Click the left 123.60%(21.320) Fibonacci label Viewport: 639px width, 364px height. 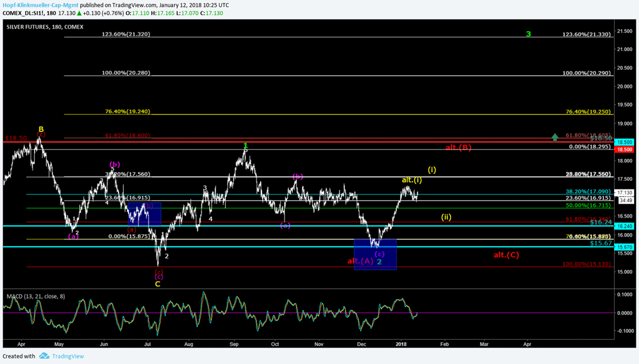125,35
